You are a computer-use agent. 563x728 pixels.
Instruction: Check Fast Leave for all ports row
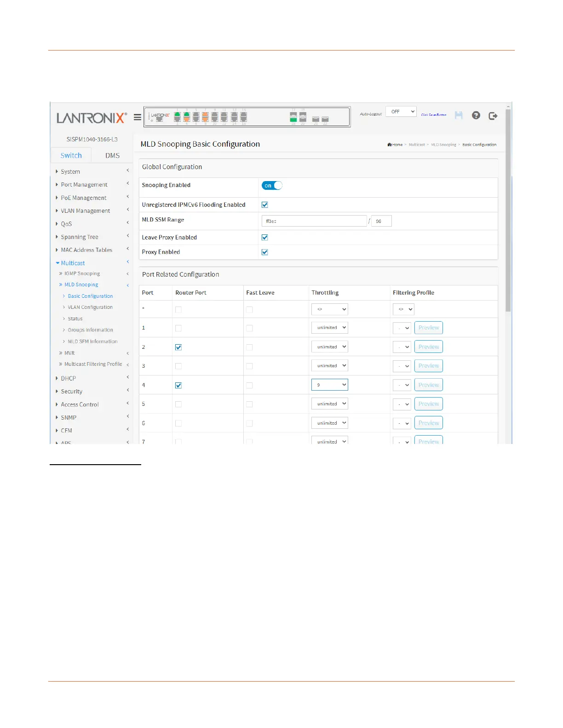pyautogui.click(x=249, y=310)
